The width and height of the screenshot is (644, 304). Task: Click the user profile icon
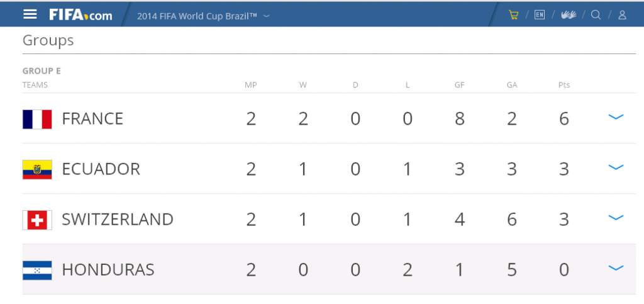(x=622, y=15)
